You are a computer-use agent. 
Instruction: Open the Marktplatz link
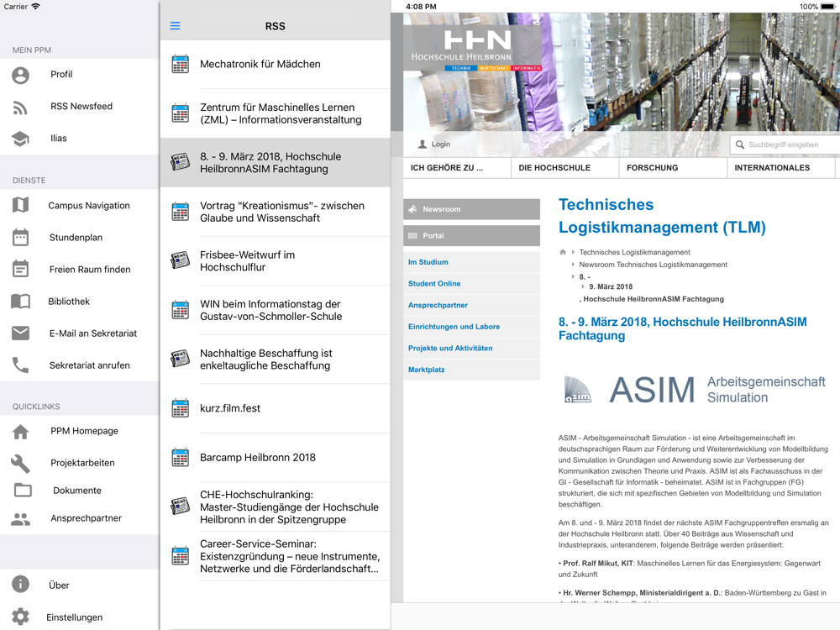427,370
